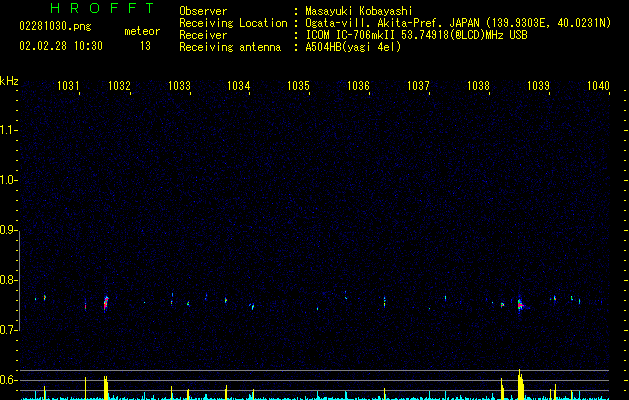Click the yellow intensity peak near 1032
This screenshot has height=400, width=629.
tap(106, 388)
